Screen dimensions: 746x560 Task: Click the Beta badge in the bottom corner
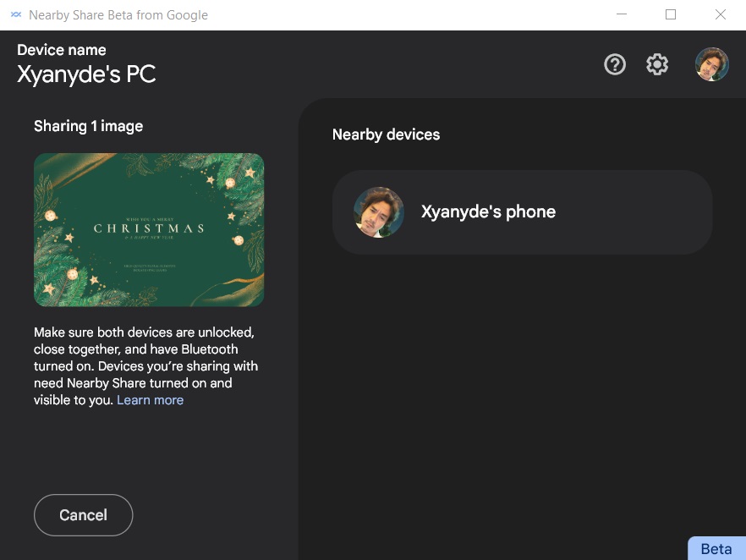coord(716,548)
